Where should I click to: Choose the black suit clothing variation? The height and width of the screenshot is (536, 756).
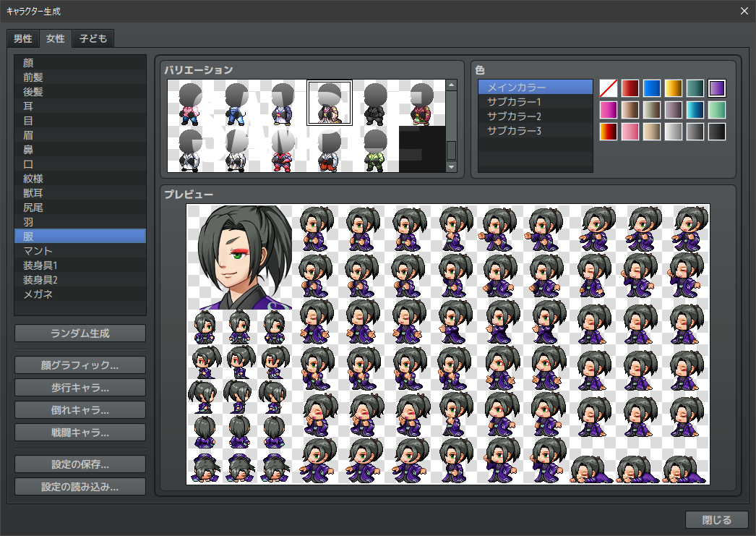coord(375,104)
